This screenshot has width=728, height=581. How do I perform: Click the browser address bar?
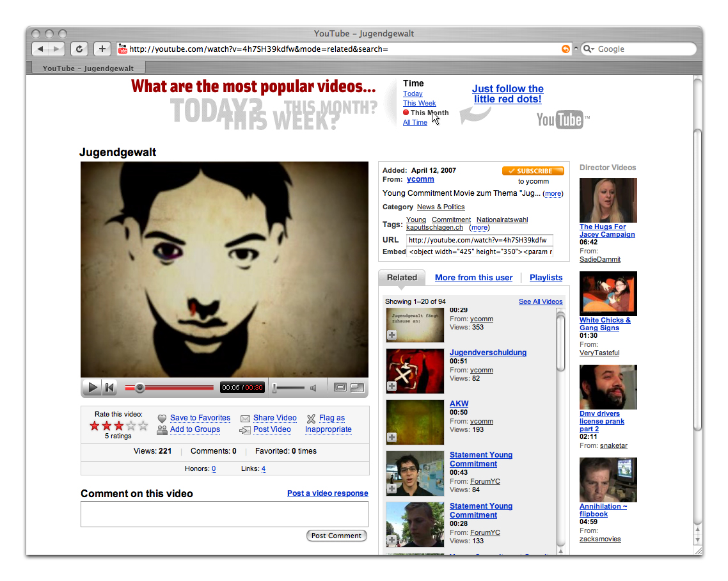pos(344,49)
